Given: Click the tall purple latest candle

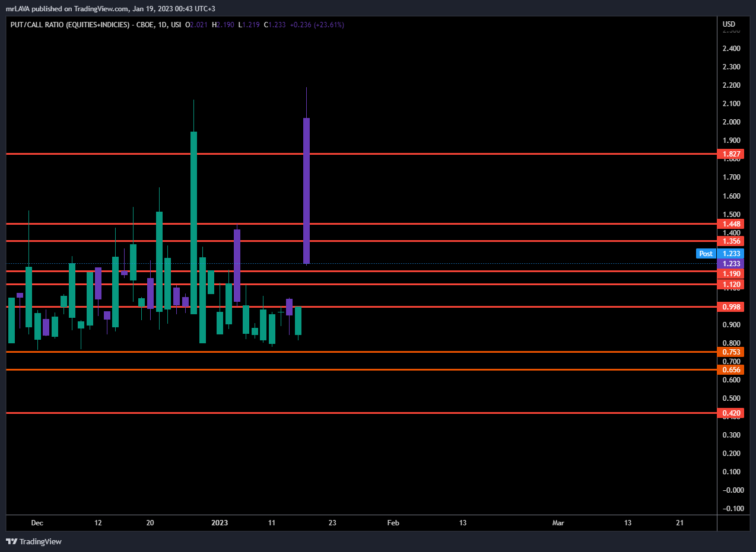Looking at the screenshot, I should pos(306,190).
